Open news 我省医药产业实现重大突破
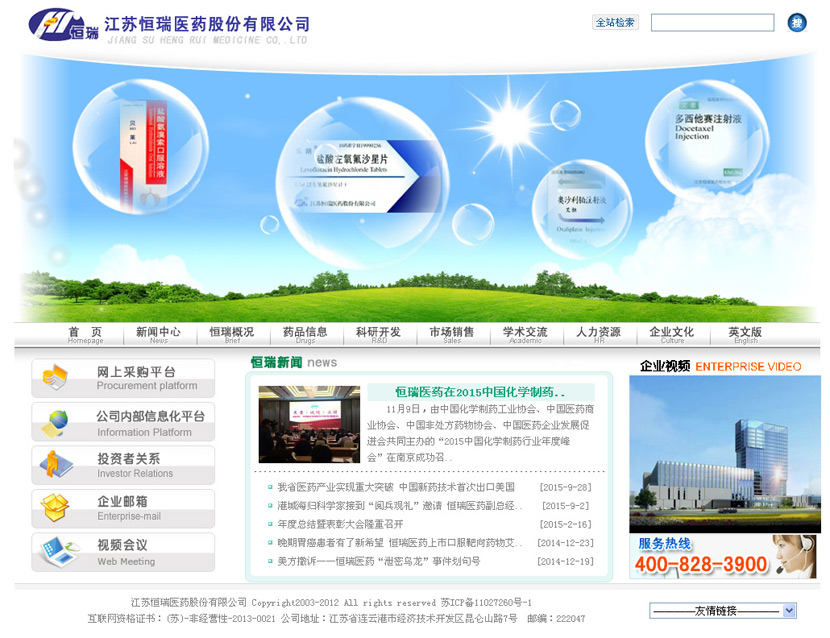This screenshot has width=830, height=638. pyautogui.click(x=396, y=487)
